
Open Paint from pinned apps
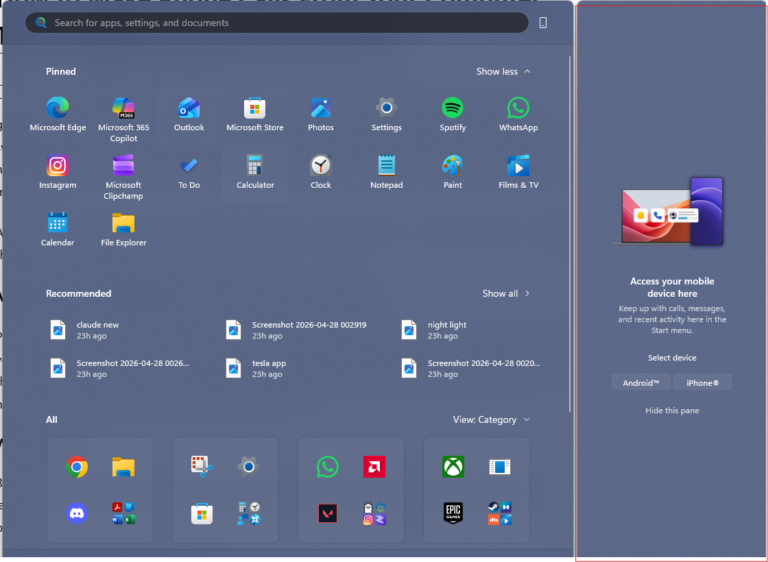point(453,172)
